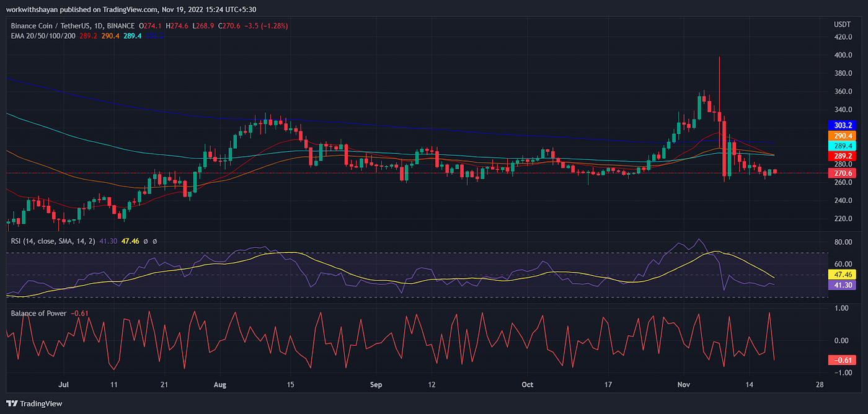The width and height of the screenshot is (868, 414).
Task: Click the low value 'L268.9' in the legend
Action: coord(202,26)
